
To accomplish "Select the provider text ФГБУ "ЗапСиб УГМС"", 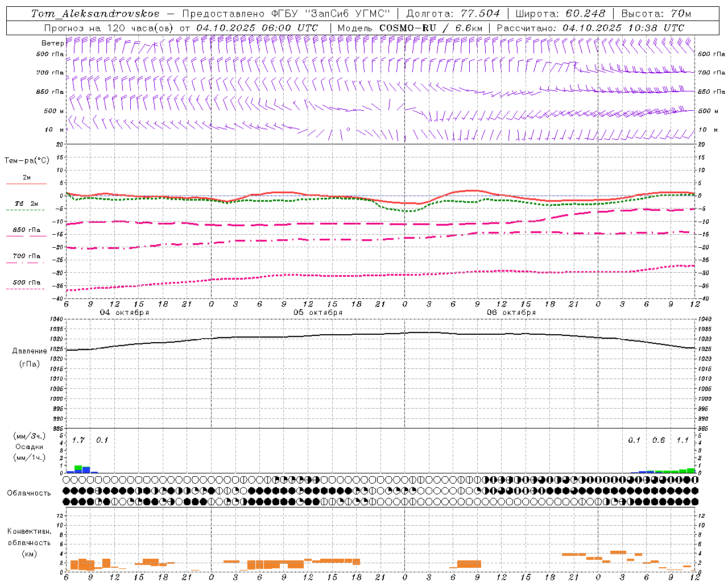I will pyautogui.click(x=331, y=14).
